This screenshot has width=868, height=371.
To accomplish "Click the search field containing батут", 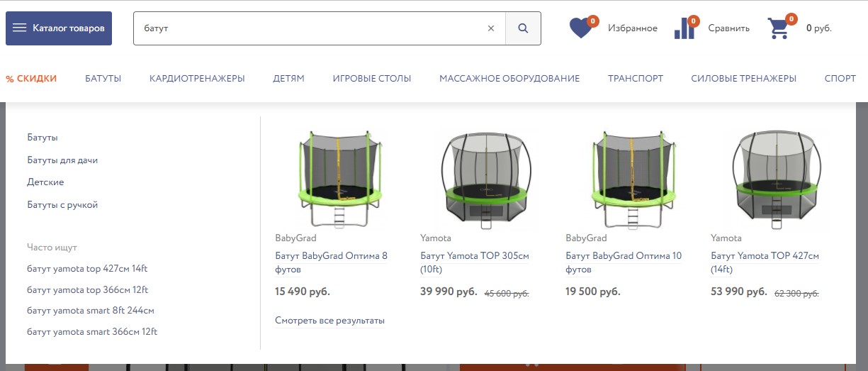I will click(x=312, y=28).
